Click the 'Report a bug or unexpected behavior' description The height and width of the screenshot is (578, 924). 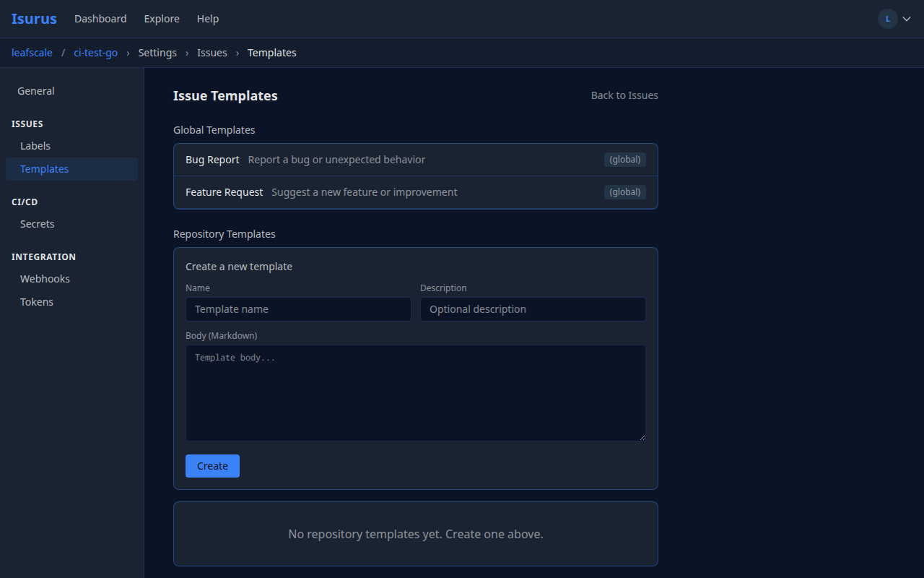[x=337, y=160]
